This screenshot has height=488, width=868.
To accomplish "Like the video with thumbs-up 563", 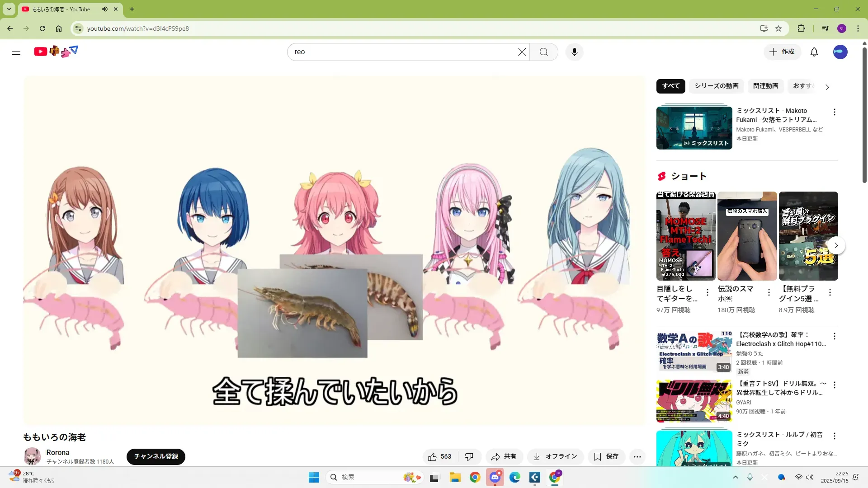I will [440, 457].
